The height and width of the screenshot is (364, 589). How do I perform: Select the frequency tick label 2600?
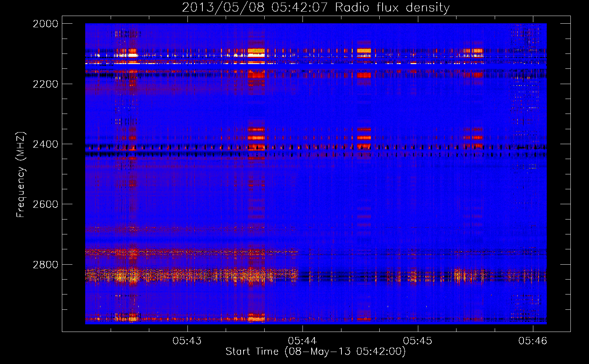click(x=46, y=204)
